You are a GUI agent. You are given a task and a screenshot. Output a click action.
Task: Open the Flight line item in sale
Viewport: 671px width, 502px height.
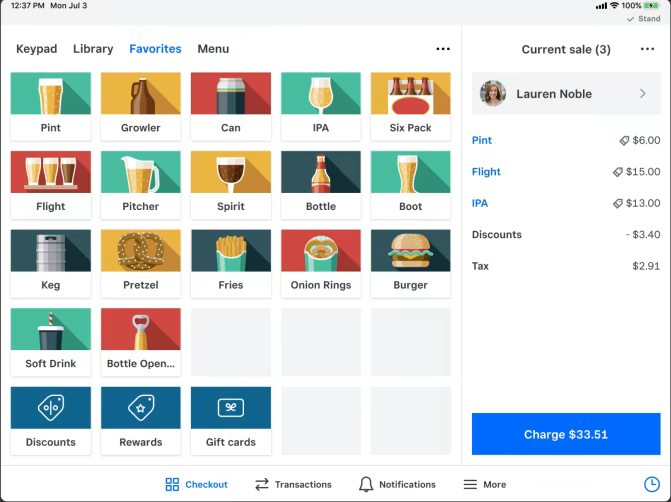click(487, 172)
